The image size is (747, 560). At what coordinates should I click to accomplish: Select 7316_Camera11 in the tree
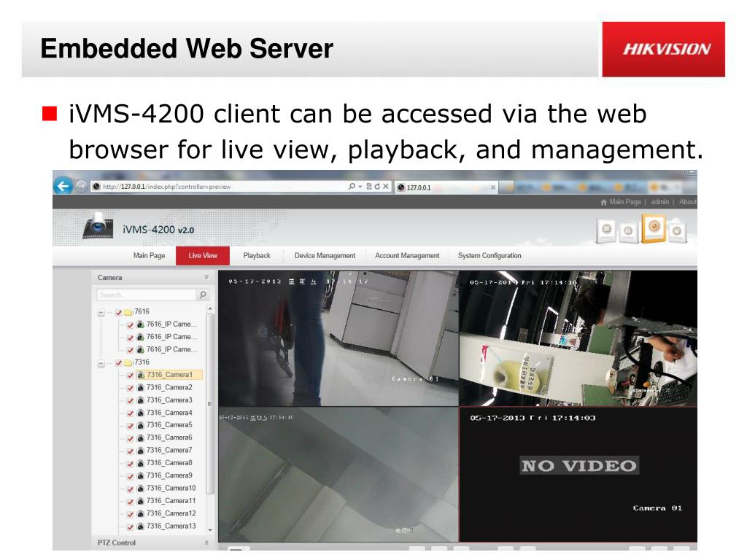tap(171, 500)
